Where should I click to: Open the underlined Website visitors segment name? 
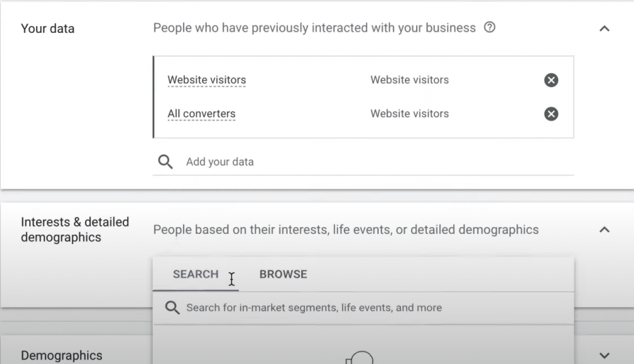(x=207, y=80)
